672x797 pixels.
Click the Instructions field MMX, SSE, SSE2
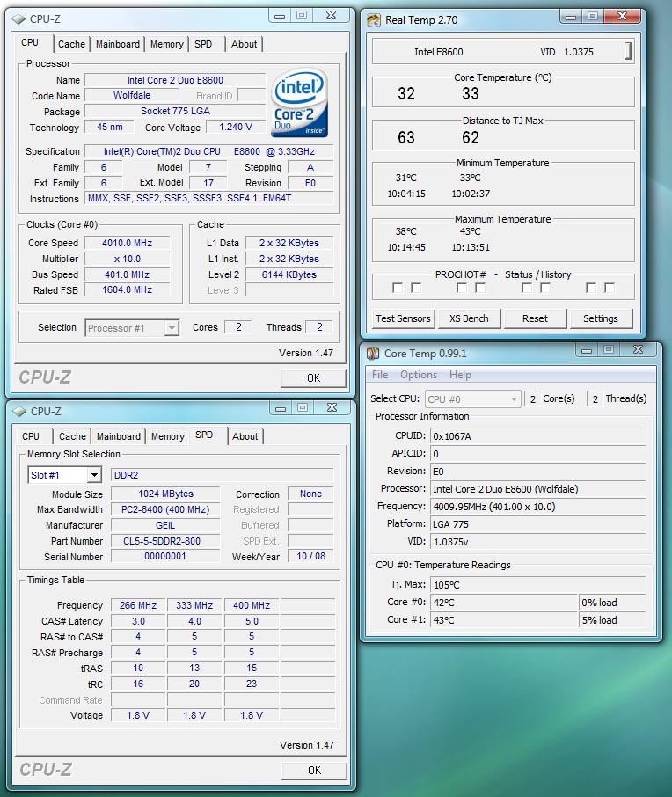[x=209, y=198]
